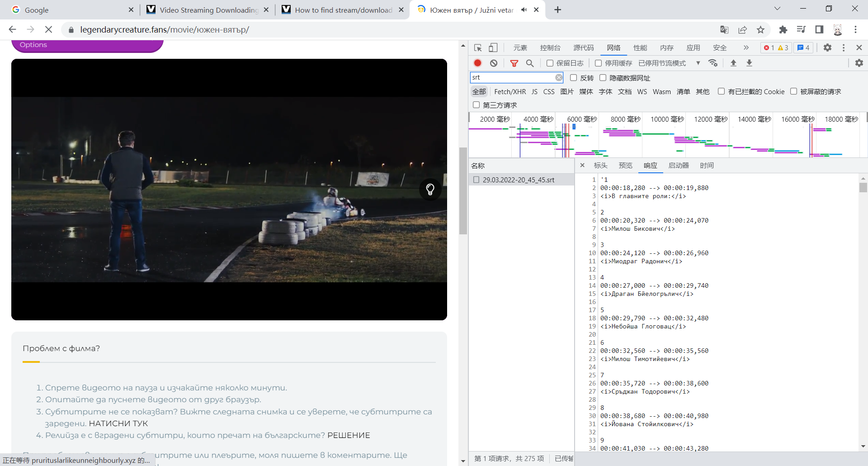Expand more DevTools tabs chevron
Screen dimensions: 868x466
pyautogui.click(x=746, y=48)
